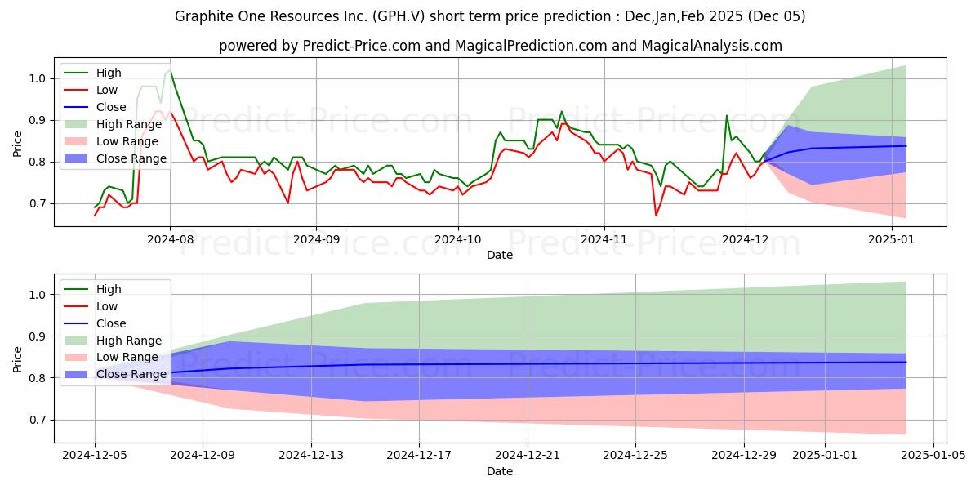Viewport: 980px width, 490px height.
Task: Click the '2024-12-05' tick on lower date axis
Action: [x=95, y=457]
